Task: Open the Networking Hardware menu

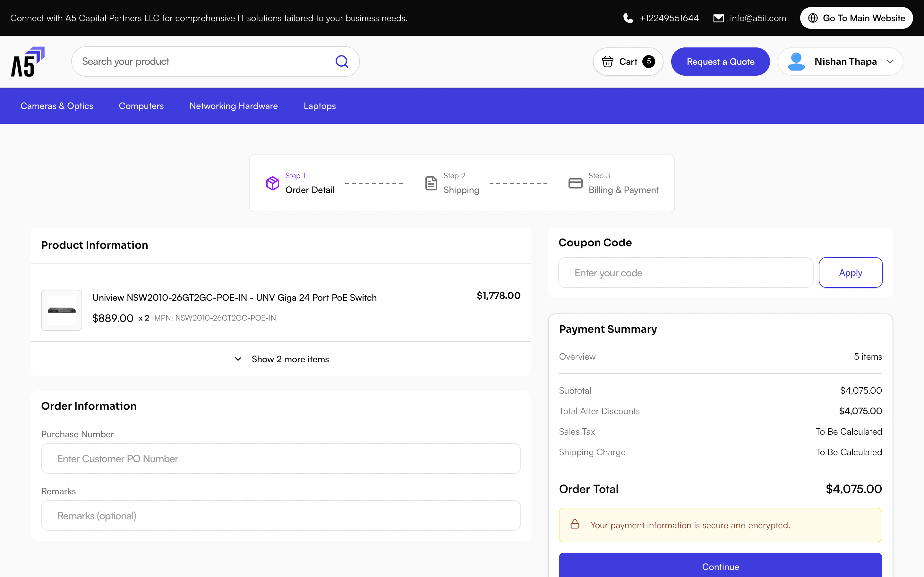Action: [x=234, y=106]
